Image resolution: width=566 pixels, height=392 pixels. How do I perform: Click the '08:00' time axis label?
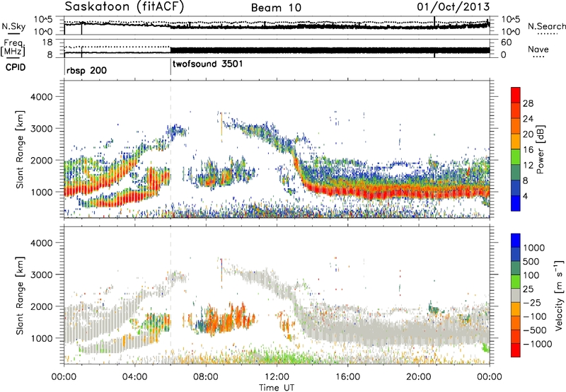[206, 377]
